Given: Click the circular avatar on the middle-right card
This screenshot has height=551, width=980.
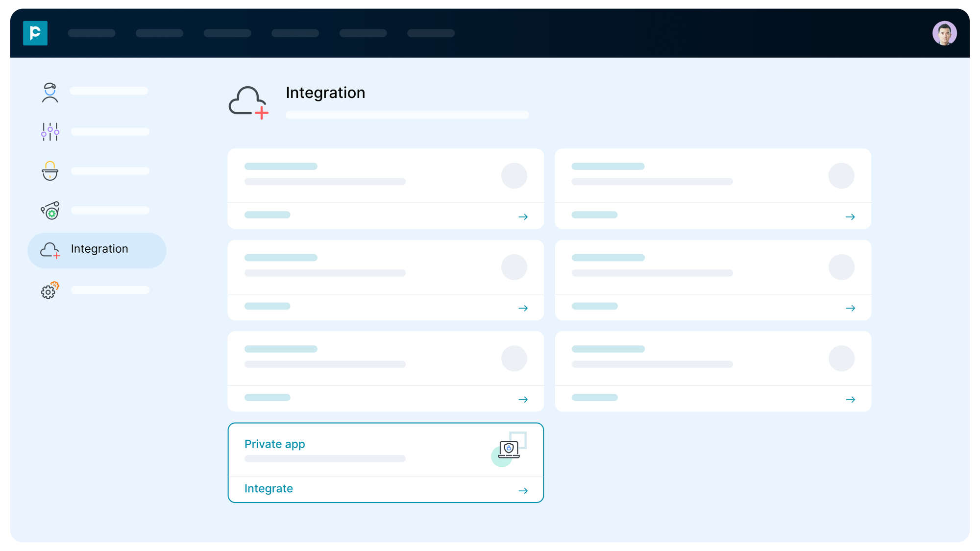Looking at the screenshot, I should [841, 267].
